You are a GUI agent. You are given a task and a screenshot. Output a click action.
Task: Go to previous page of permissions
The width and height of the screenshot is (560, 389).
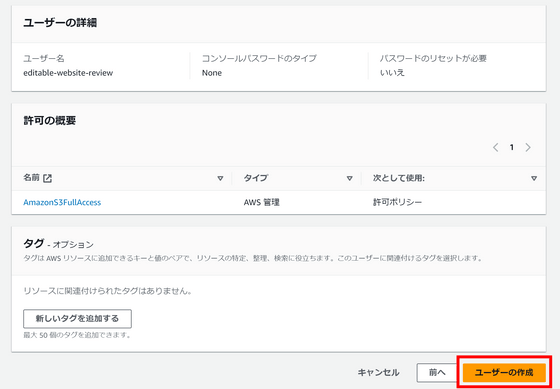[x=496, y=147]
